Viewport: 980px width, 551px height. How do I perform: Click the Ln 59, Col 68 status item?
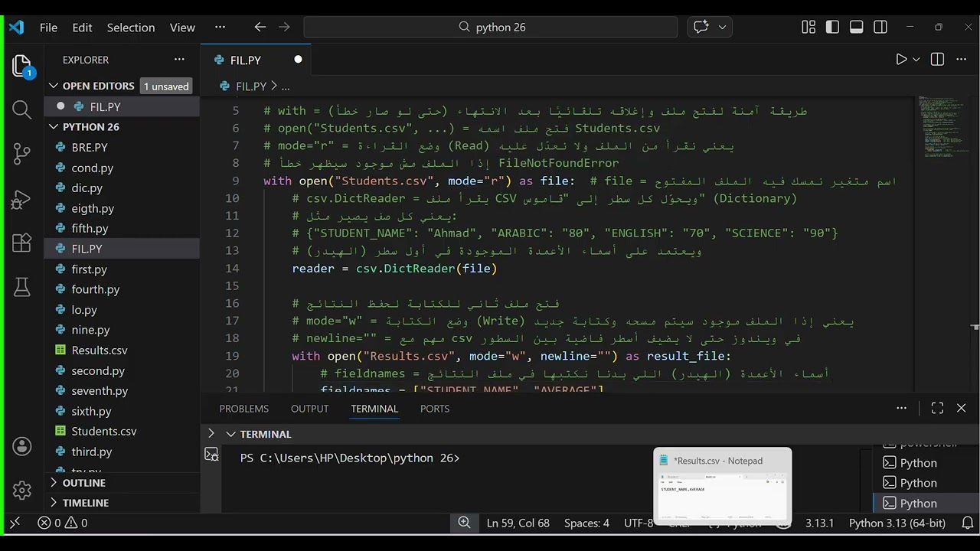pos(518,523)
